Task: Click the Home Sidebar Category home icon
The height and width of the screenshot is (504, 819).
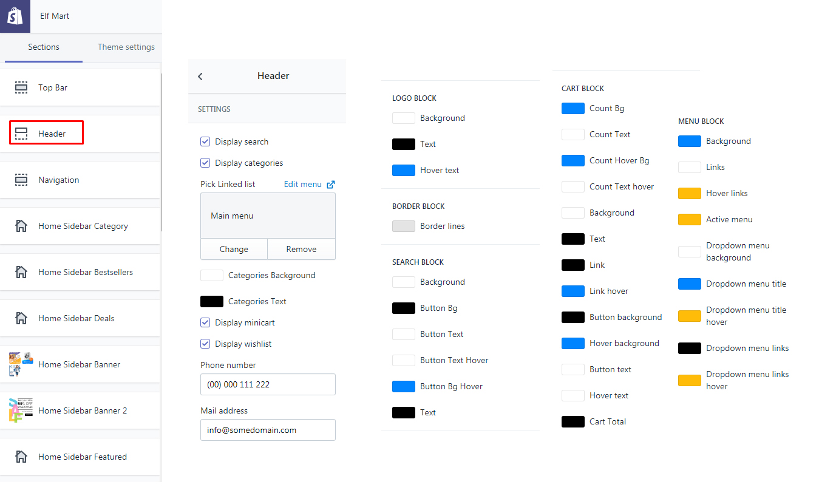Action: [x=21, y=225]
